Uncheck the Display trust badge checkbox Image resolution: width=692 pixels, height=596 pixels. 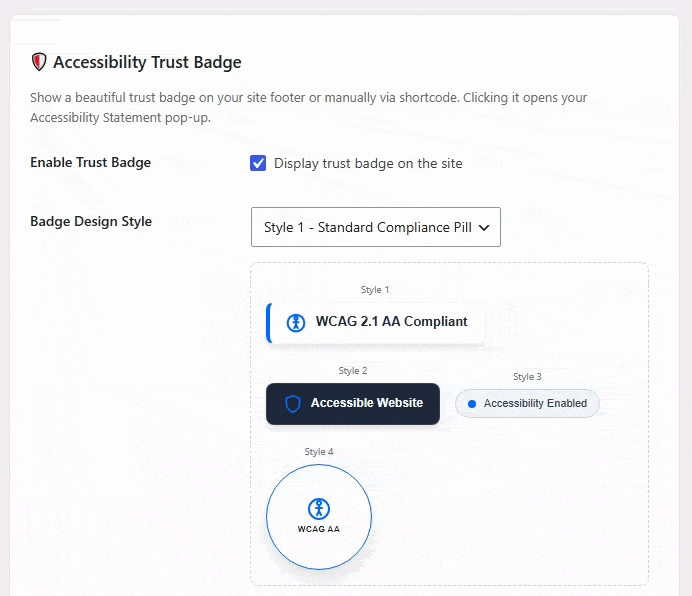coord(258,163)
